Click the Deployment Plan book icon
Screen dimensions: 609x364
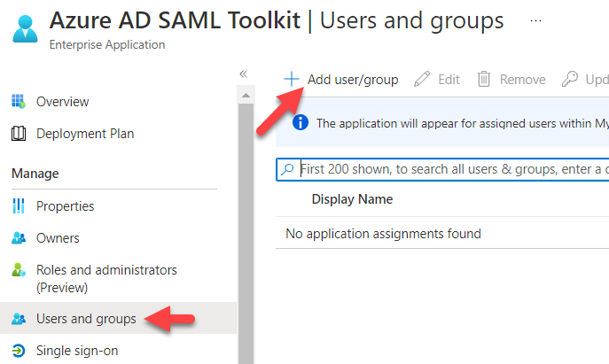19,134
